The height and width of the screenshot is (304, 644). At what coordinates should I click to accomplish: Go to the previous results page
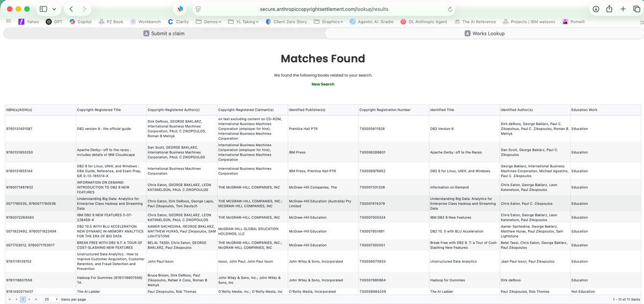[16, 299]
